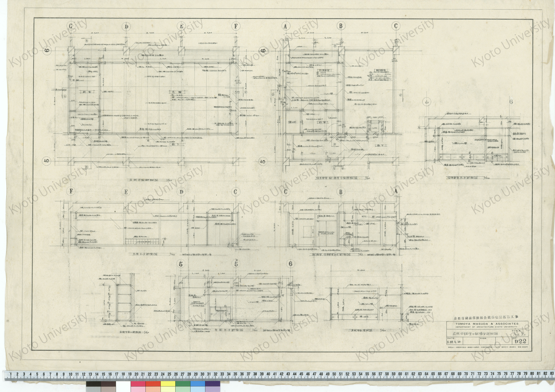
Task: Click the TOMOYA MASUDA & ASSOCIATES heading
Action: pos(487,324)
